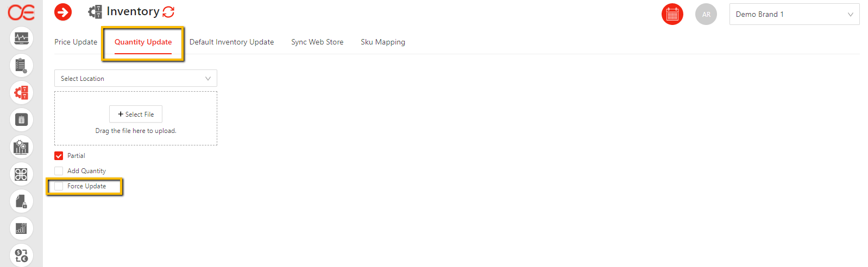Tick the Force Update checkbox
868x267 pixels.
coord(59,186)
